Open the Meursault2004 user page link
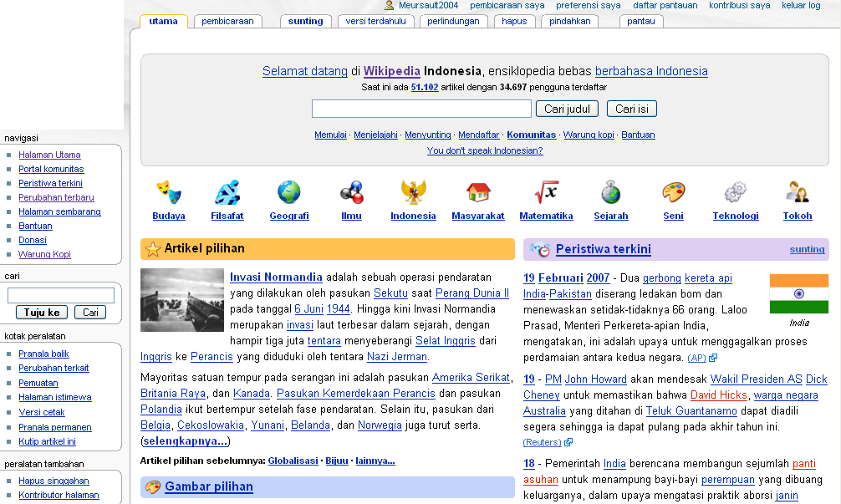Viewport: 841px width, 504px height. point(428,5)
